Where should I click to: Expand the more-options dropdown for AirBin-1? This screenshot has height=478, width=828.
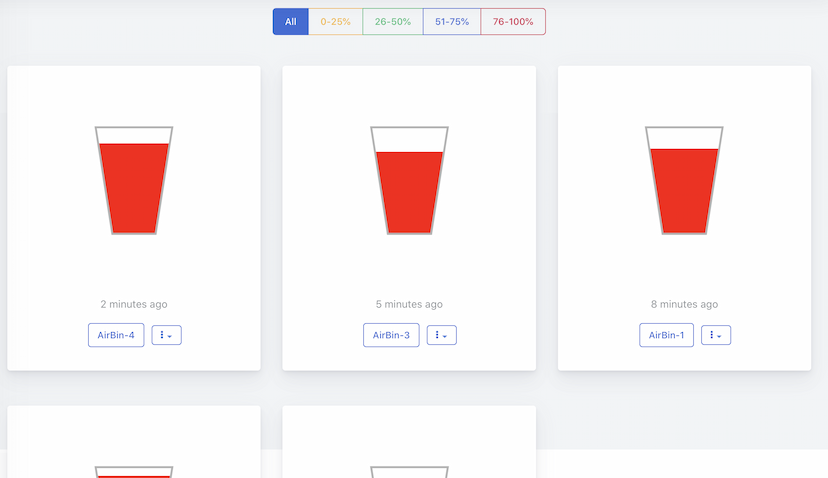click(716, 335)
